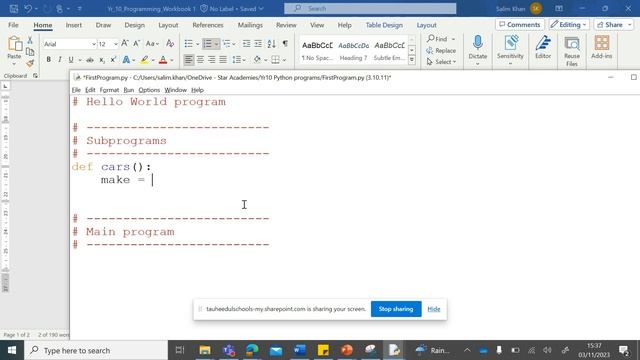Apply numbered list
Viewport: 640px width, 360px height.
click(208, 44)
